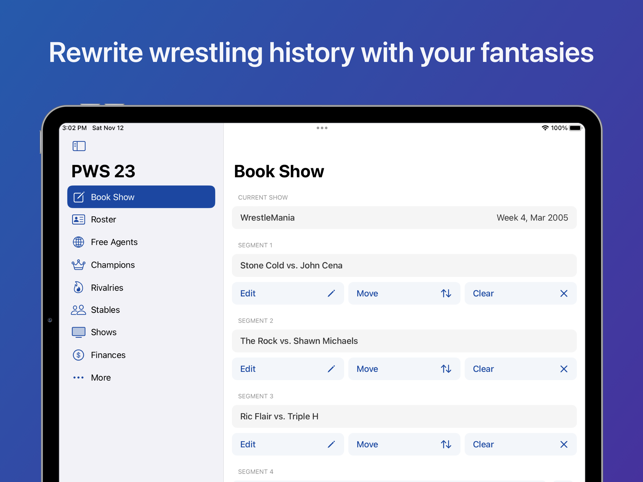
Task: Click the Rivalries flame icon
Action: click(78, 287)
